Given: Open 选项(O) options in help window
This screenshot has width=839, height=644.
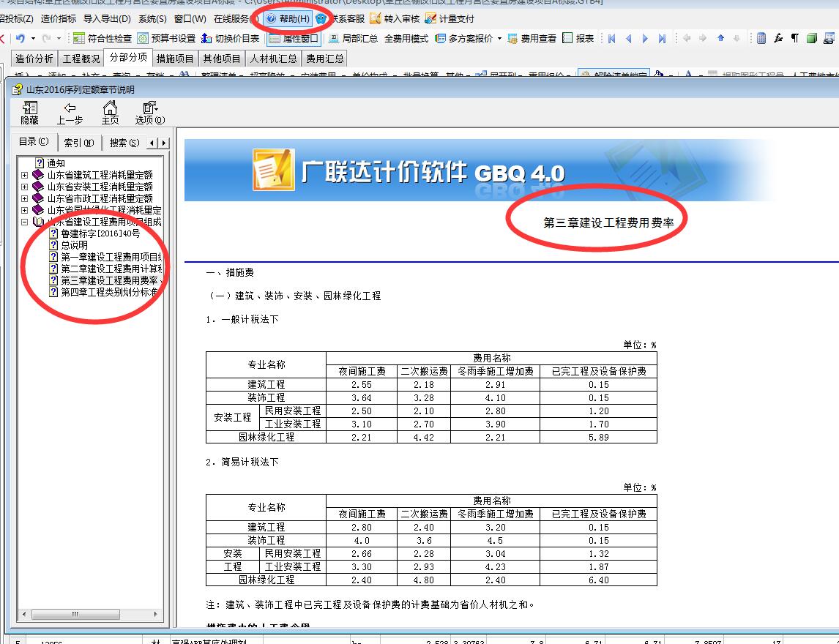Looking at the screenshot, I should [150, 113].
